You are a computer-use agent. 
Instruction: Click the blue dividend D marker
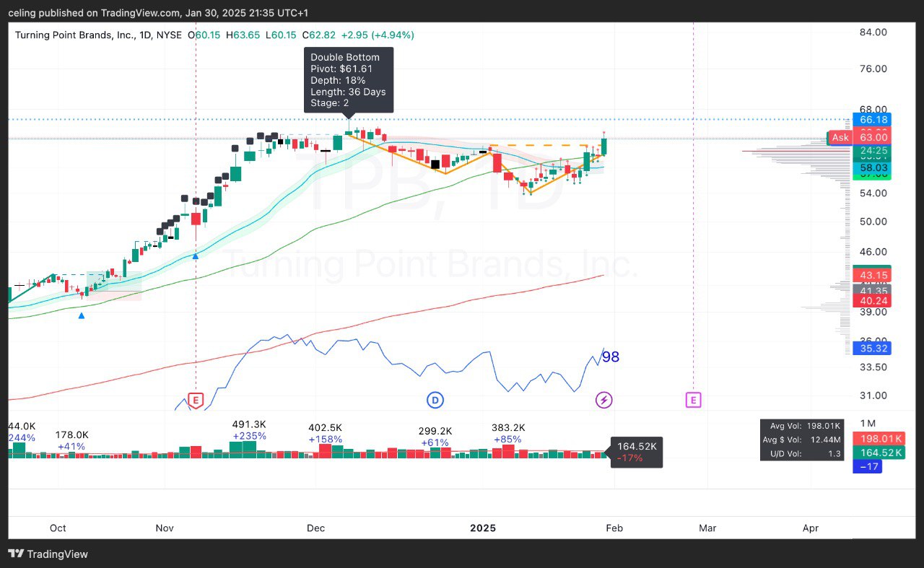(x=435, y=400)
